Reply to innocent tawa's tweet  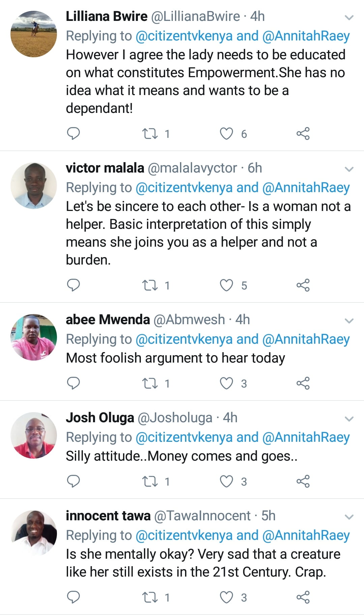(73, 597)
